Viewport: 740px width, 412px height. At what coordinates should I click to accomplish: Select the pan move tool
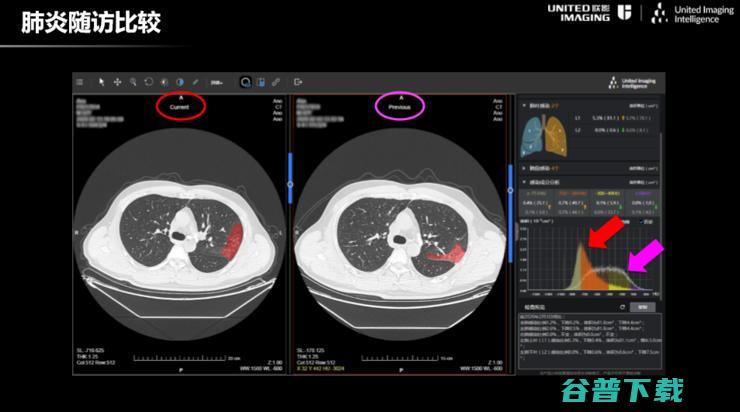(117, 82)
